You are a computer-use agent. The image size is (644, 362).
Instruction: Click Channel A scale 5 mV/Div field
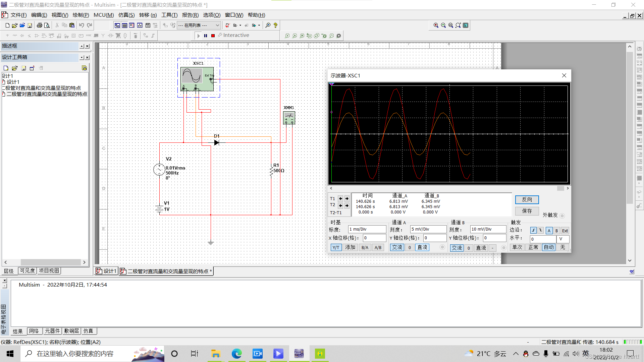pos(428,229)
